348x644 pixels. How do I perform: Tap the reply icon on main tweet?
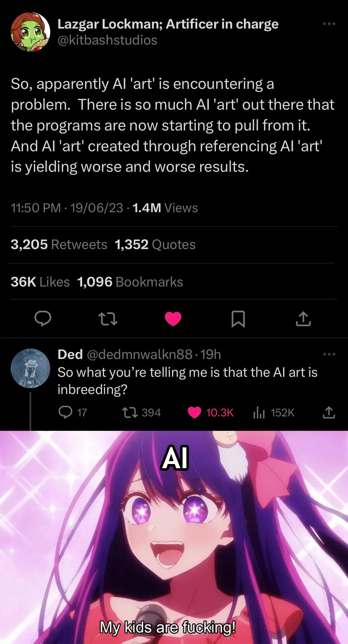tap(43, 319)
